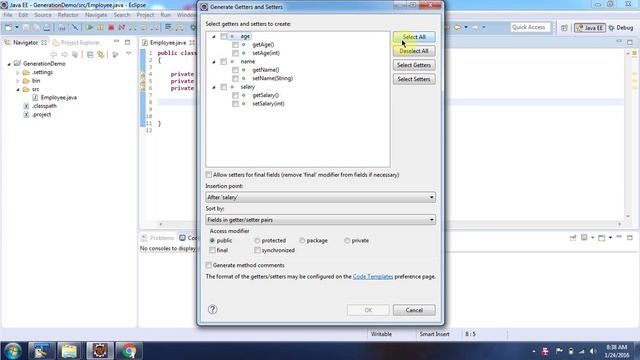
Task: Open the Insertion point dropdown
Action: [x=320, y=197]
